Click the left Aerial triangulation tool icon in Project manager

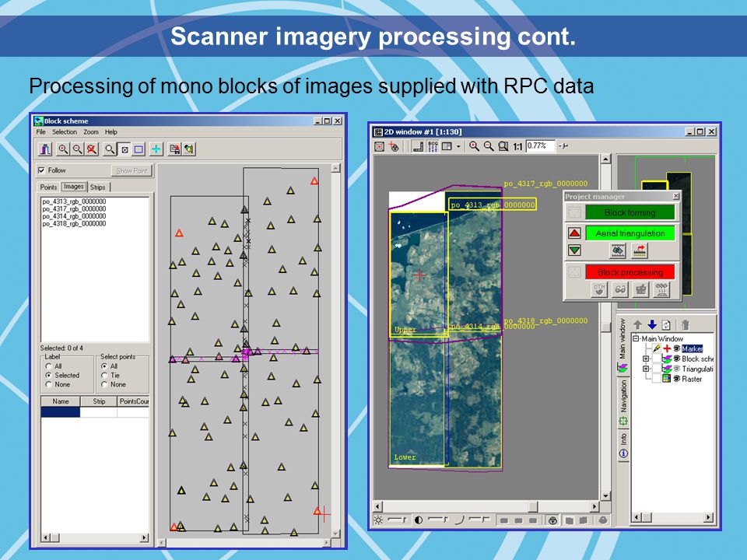[618, 250]
